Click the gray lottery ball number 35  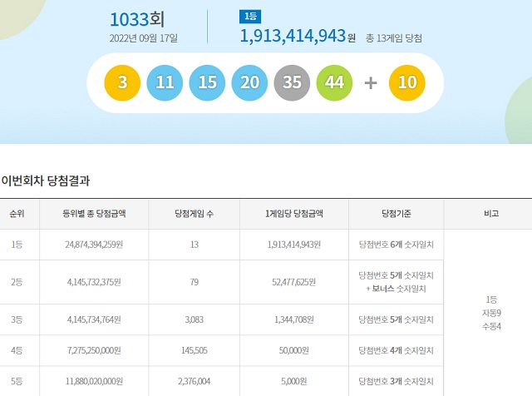pyautogui.click(x=292, y=83)
